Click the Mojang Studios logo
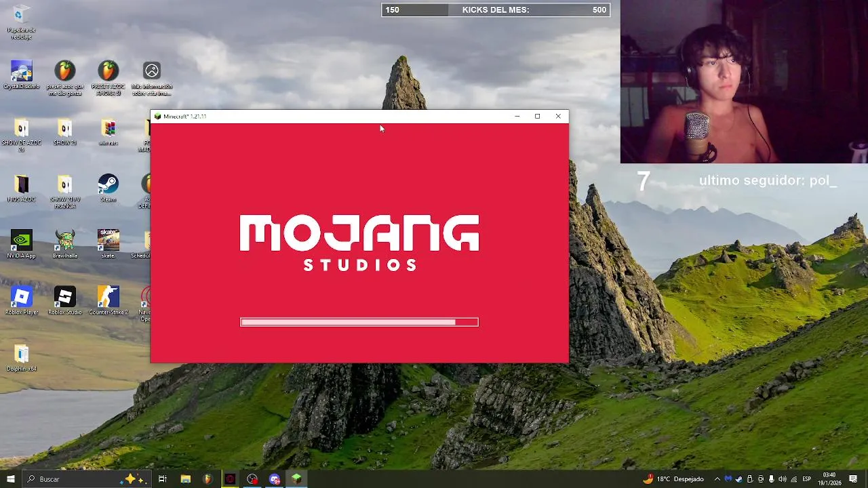868x488 pixels. point(359,243)
